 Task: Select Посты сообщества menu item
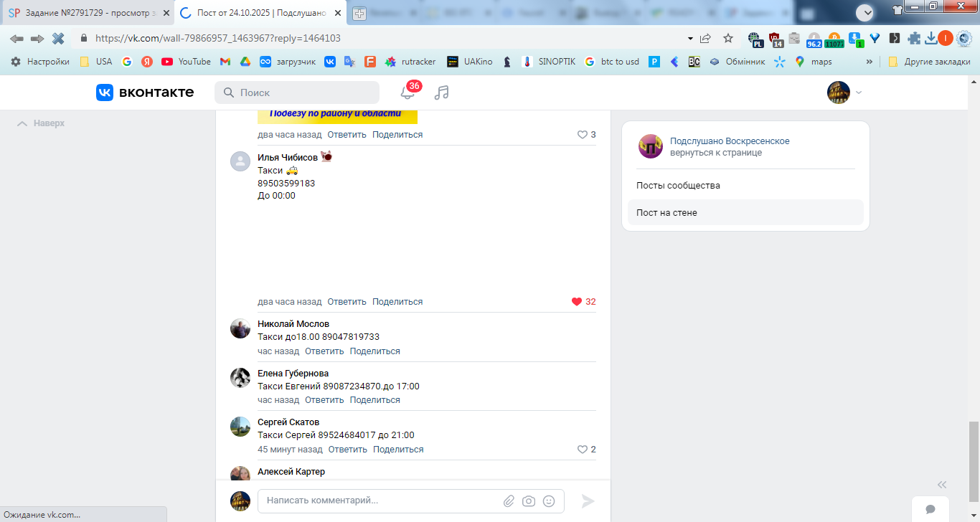point(745,186)
